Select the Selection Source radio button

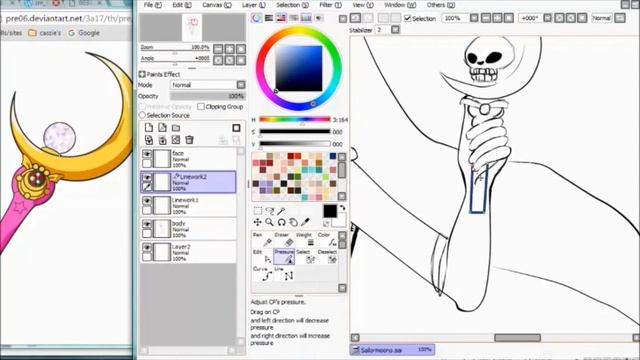click(x=142, y=116)
